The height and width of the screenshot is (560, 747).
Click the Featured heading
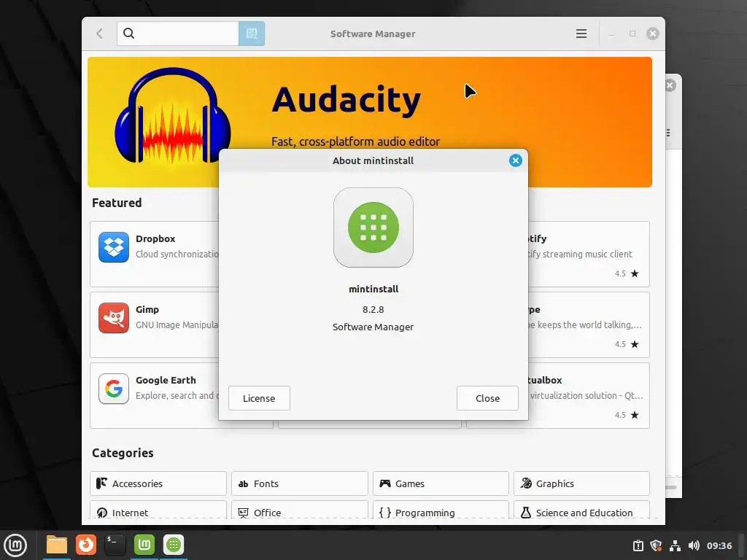click(117, 203)
